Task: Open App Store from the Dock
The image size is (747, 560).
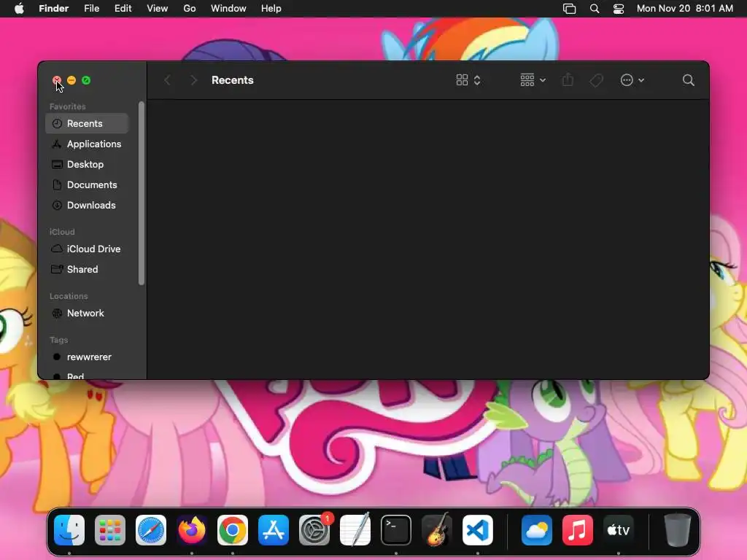Action: coord(274,530)
